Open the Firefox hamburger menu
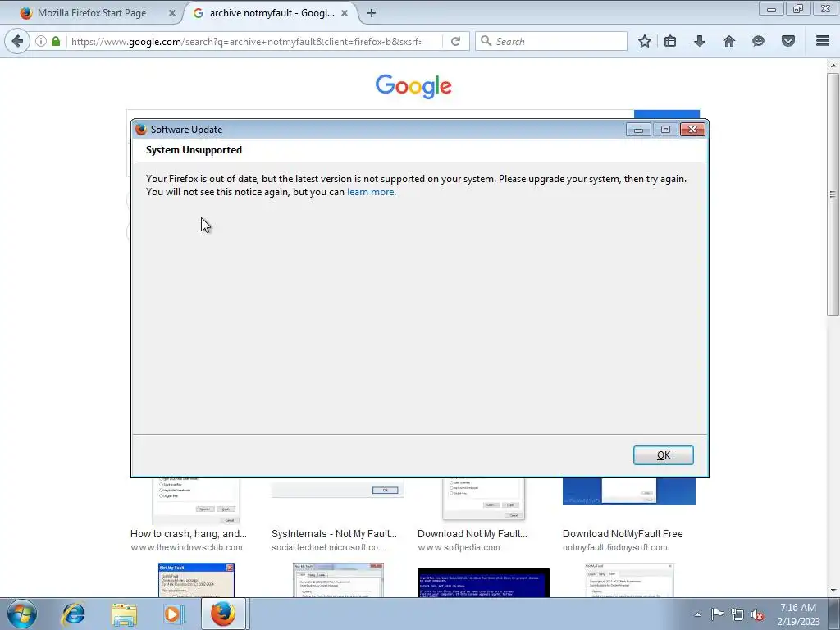Image resolution: width=840 pixels, height=630 pixels. tap(823, 41)
